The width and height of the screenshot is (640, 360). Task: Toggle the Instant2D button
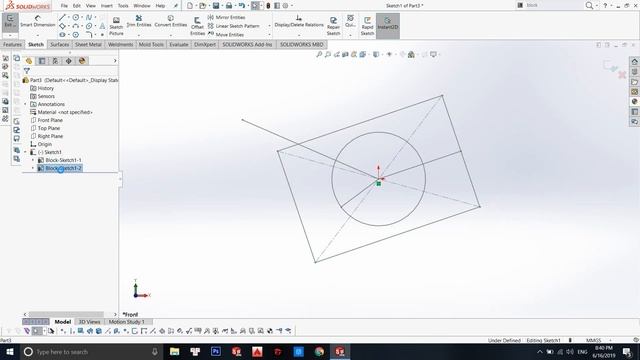tap(387, 26)
